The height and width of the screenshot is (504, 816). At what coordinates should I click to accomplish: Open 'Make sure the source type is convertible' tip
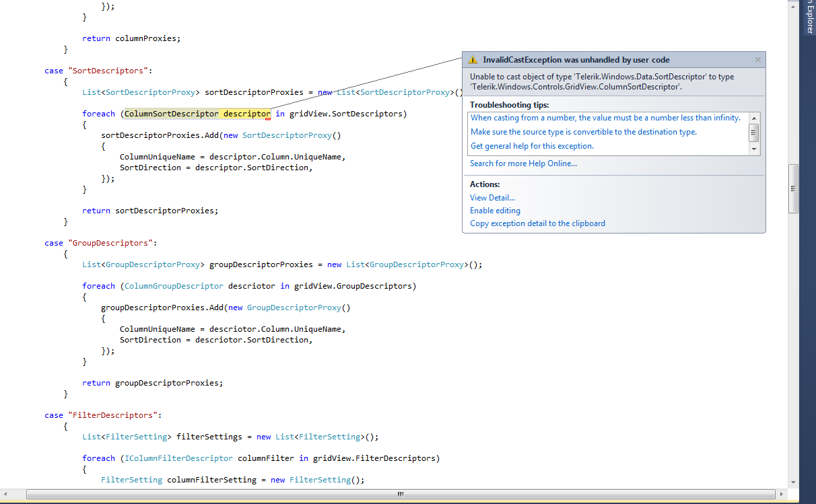(584, 132)
